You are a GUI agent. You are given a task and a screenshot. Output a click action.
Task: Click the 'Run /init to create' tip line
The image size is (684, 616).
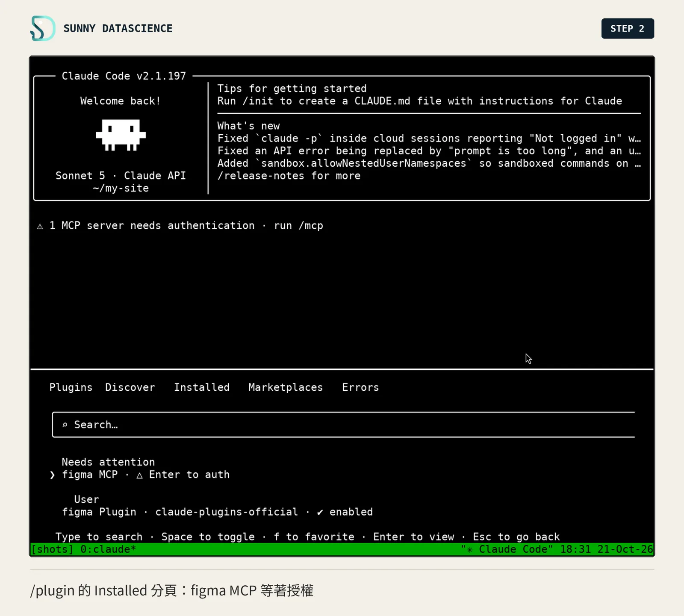(420, 101)
